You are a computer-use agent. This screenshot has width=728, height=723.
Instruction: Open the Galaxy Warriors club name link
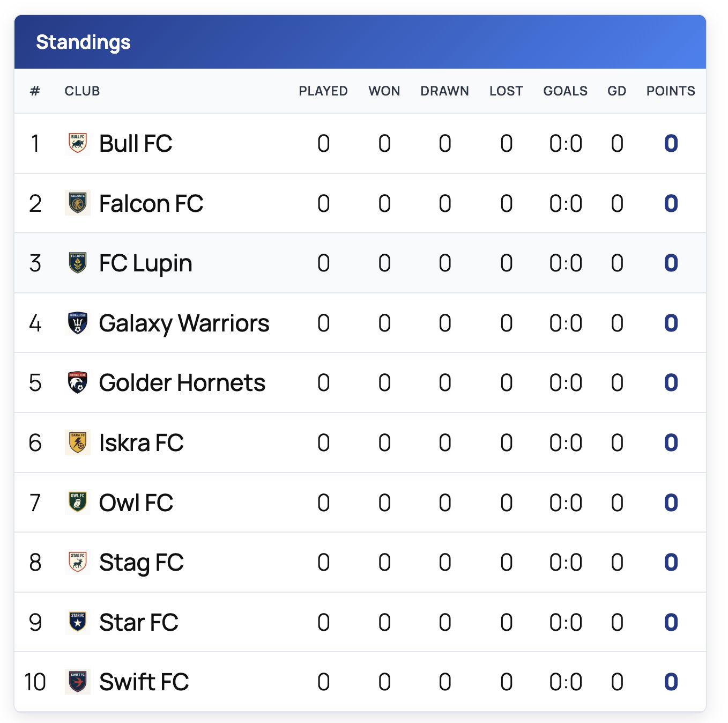tap(184, 323)
